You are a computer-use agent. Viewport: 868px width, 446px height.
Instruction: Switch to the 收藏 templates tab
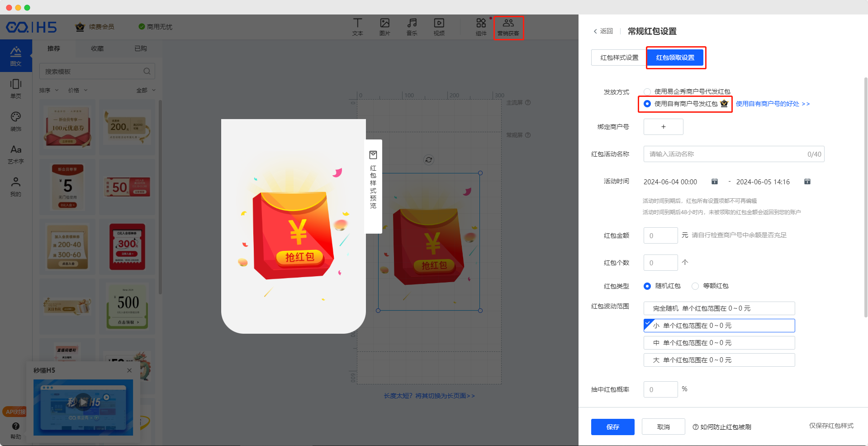(97, 48)
